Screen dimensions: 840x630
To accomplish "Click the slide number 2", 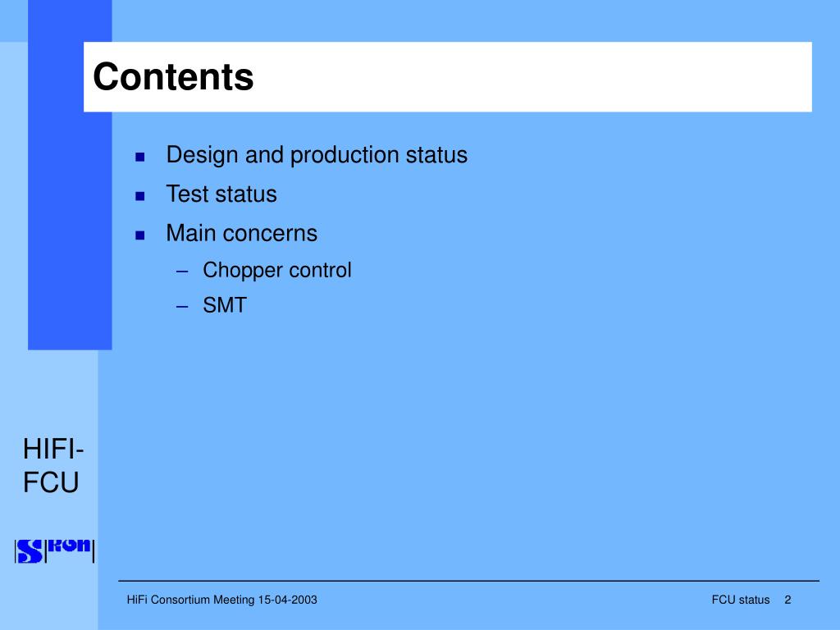I will point(787,600).
